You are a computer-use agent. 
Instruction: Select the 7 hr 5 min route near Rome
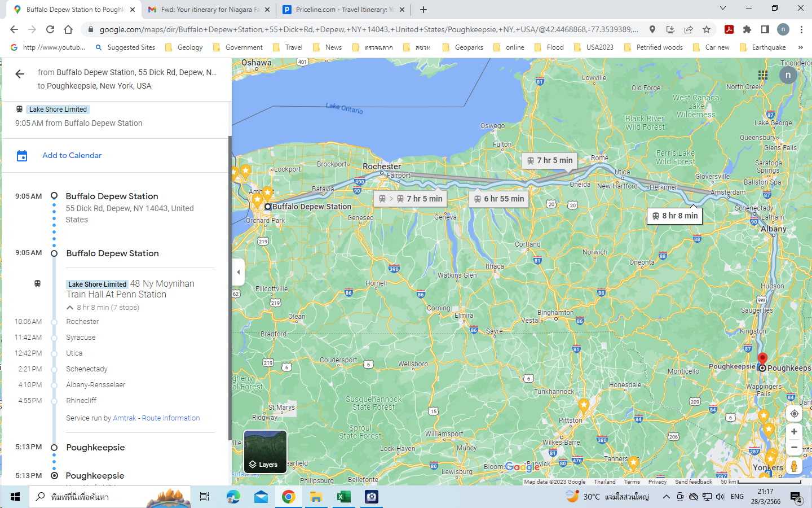(549, 161)
